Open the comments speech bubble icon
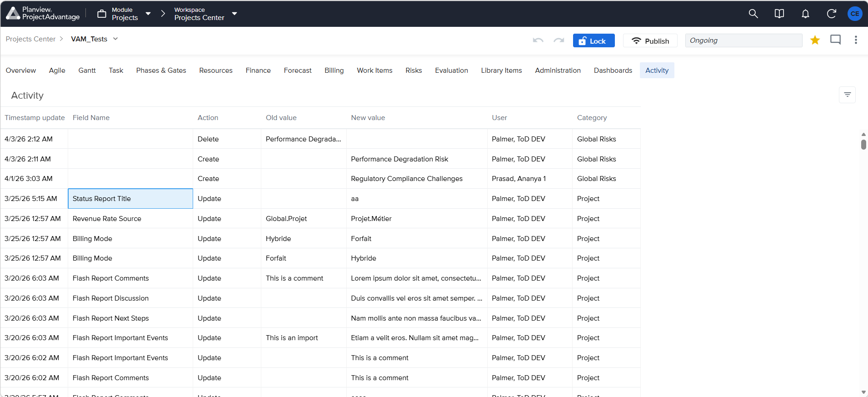Viewport: 868px width, 397px height. [x=835, y=40]
